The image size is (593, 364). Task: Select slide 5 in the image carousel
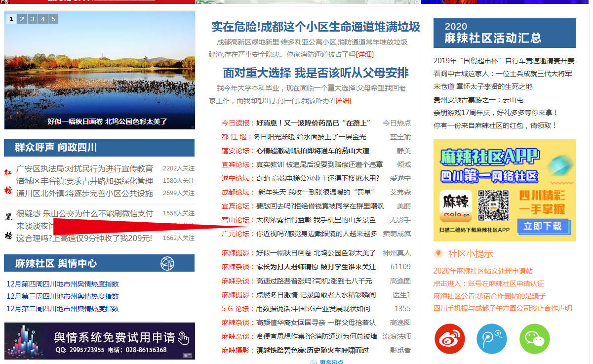(53, 19)
